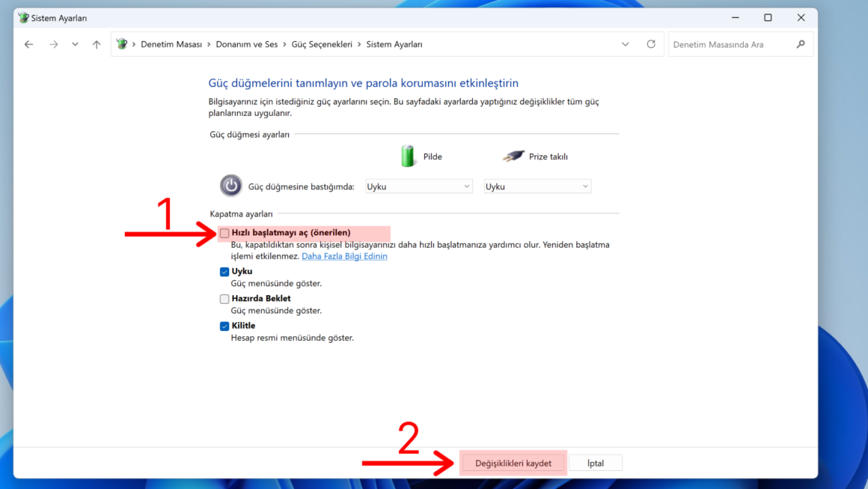
Task: Open address bar history dropdown
Action: (625, 44)
